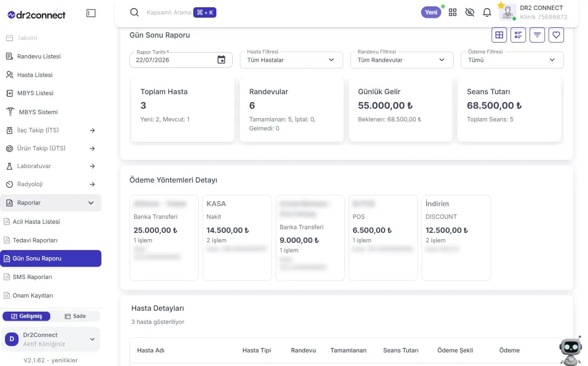Viewport: 588px width, 366px height.
Task: Open the V2.1.62 yenilikler link
Action: pyautogui.click(x=51, y=360)
